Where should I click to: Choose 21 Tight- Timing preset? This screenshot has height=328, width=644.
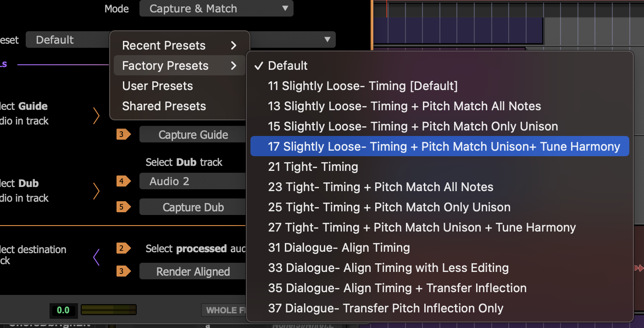click(x=313, y=167)
